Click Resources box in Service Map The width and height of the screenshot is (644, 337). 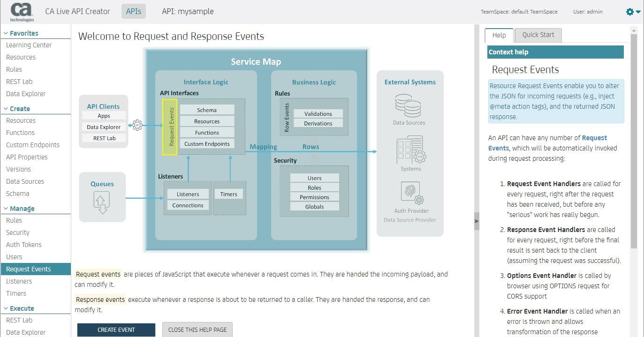pos(207,121)
